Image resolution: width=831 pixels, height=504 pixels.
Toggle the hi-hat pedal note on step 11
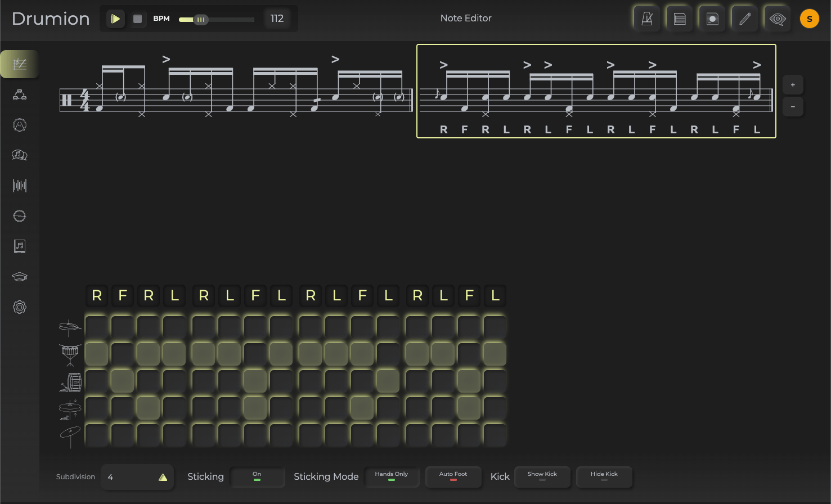pos(362,408)
